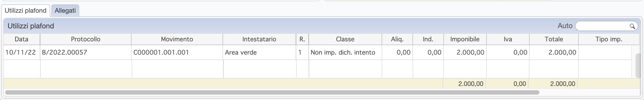644x100 pixels.
Task: Select movement cell C000001.001.001
Action: (x=177, y=52)
